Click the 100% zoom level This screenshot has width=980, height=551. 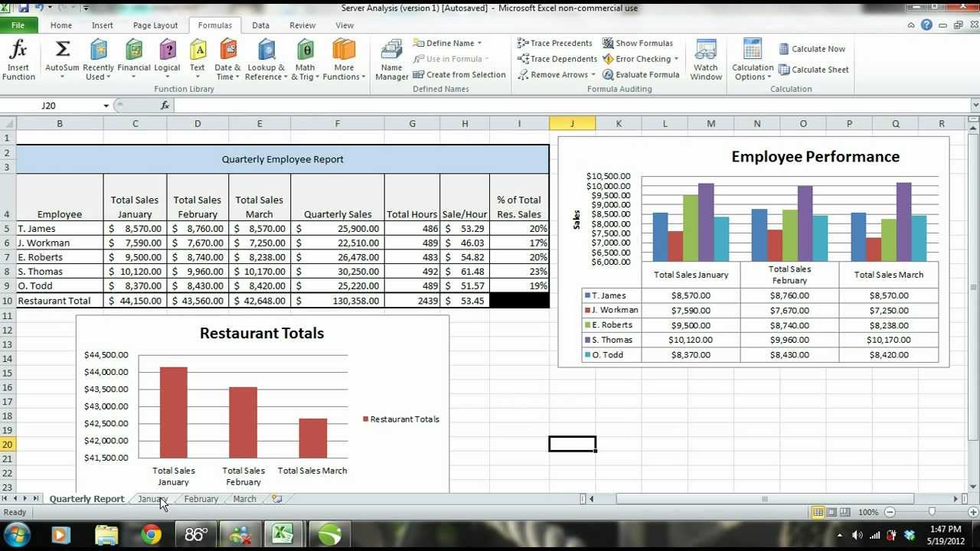868,512
